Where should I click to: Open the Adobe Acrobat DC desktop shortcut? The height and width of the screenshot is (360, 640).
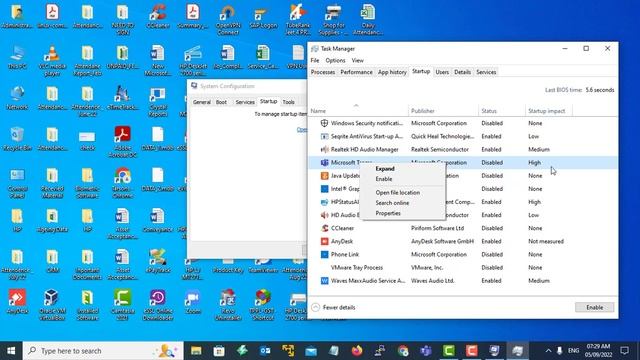[x=122, y=142]
